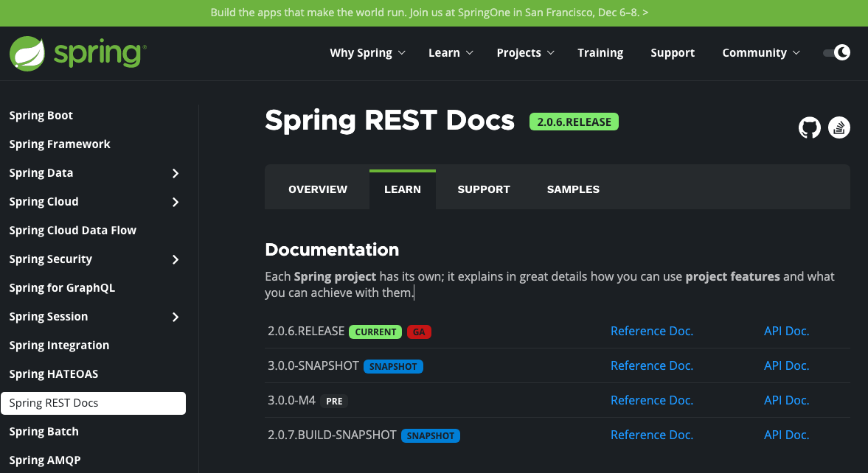Open Reference Doc. for 3.0.0-SNAPSHOT
This screenshot has width=868, height=473.
[652, 365]
